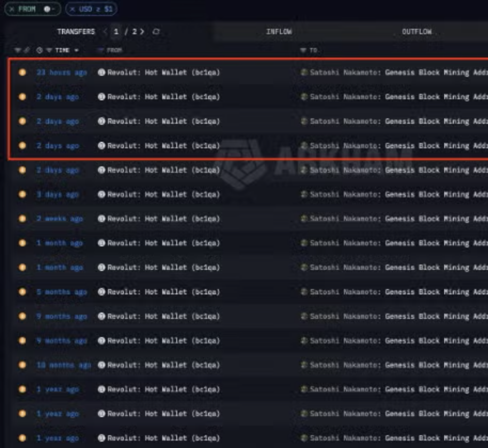The height and width of the screenshot is (448, 488).
Task: Click Satoshi avatar on 2 weeks ago row
Action: [x=304, y=219]
